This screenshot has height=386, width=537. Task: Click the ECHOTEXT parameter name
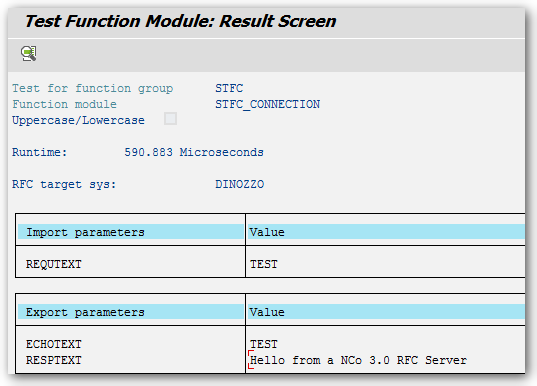(x=54, y=344)
